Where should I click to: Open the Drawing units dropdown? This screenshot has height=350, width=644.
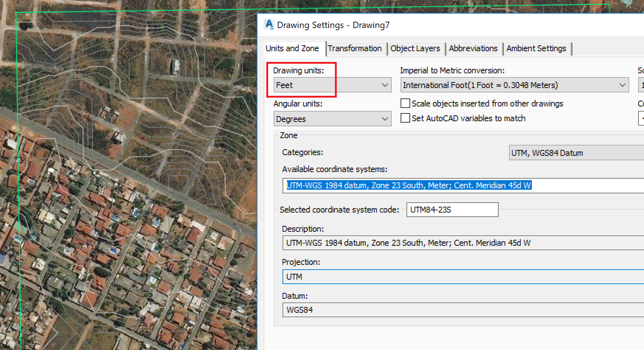tap(332, 85)
